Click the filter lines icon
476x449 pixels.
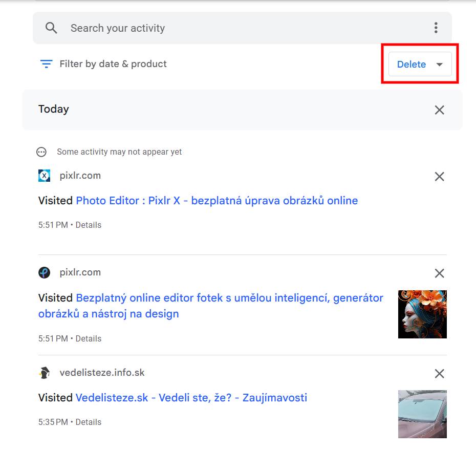(x=47, y=64)
